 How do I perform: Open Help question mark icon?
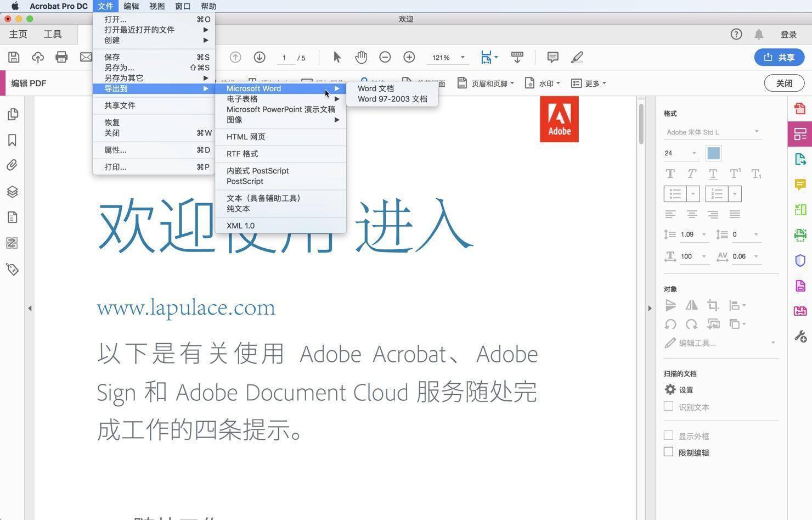(x=736, y=34)
